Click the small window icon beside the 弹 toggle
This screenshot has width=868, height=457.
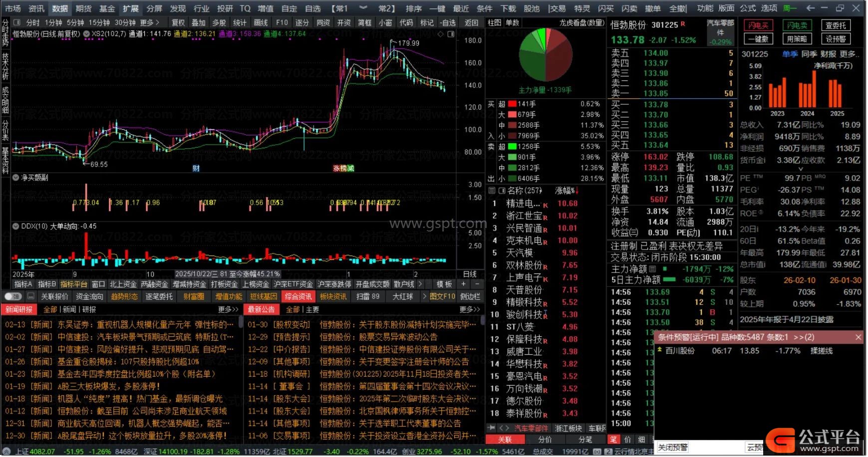pyautogui.click(x=30, y=296)
